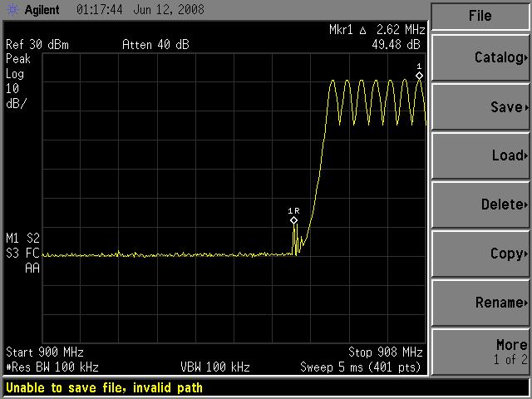
Task: Select the Ref 30 dBm level readout
Action: [x=38, y=45]
